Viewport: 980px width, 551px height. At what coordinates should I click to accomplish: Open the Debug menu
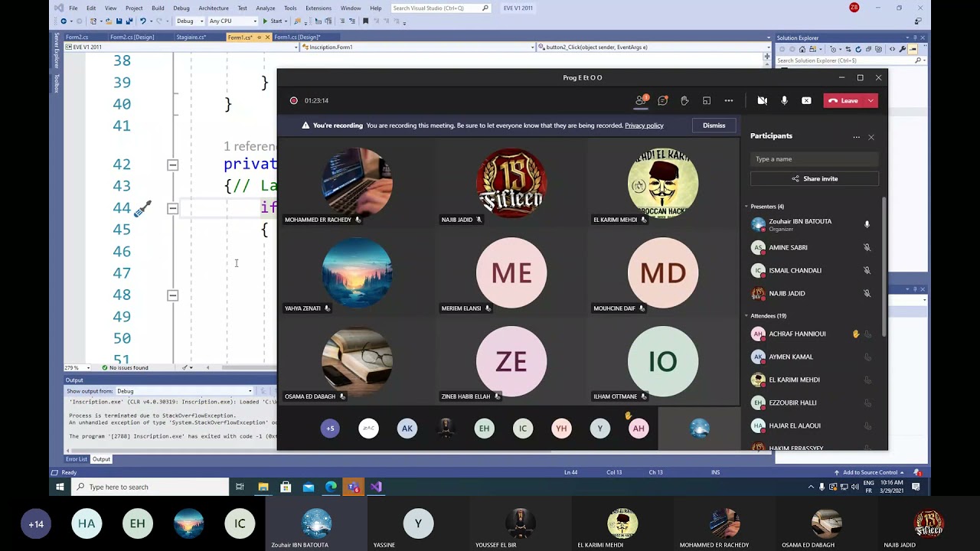coord(181,8)
